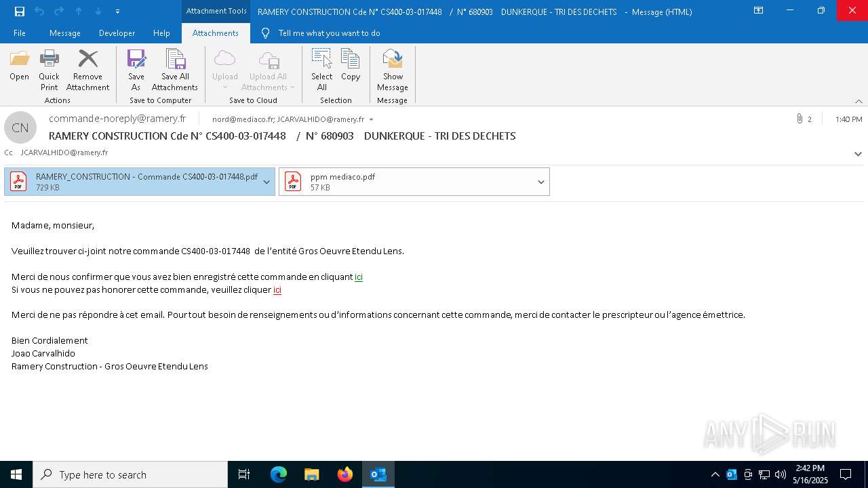Click the CN sender avatar
868x488 pixels.
pyautogui.click(x=20, y=127)
